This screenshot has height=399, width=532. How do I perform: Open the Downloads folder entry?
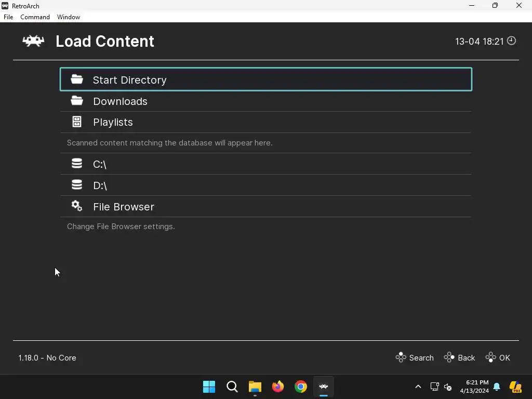point(265,101)
